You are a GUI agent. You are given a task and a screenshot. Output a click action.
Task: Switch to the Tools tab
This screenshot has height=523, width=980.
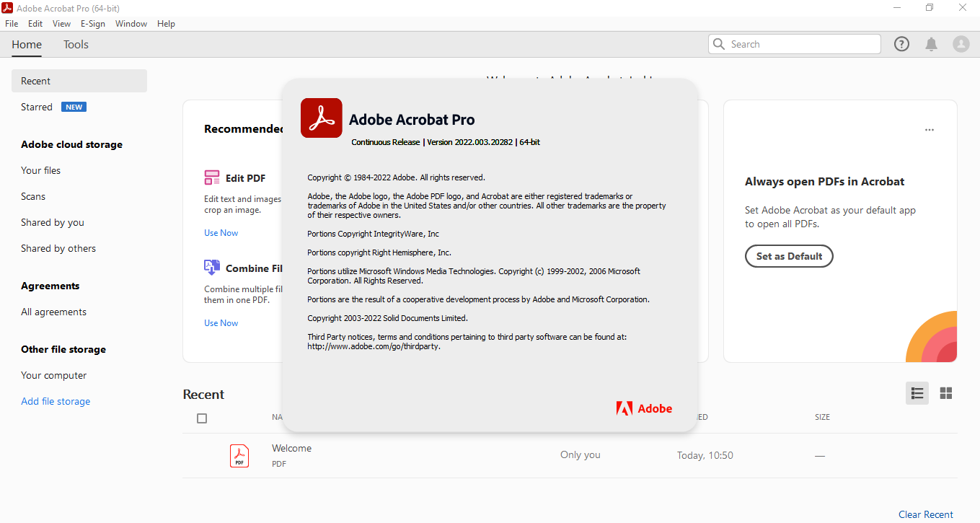tap(76, 45)
